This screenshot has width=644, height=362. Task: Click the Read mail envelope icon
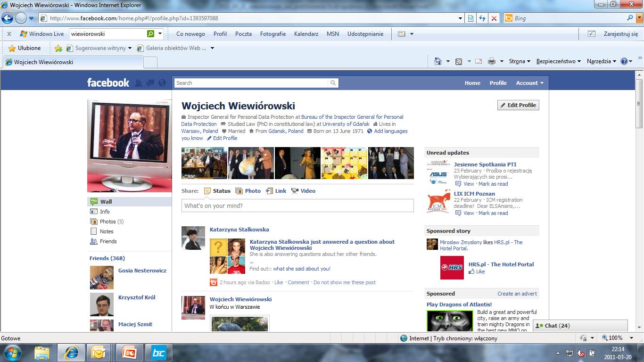click(479, 61)
